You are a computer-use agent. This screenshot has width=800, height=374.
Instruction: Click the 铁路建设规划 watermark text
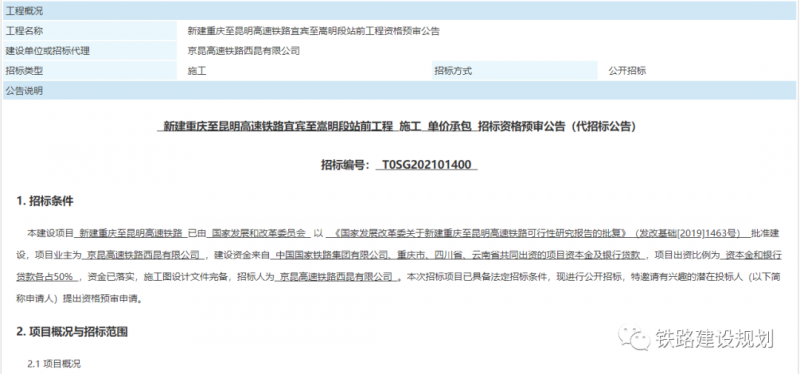[x=715, y=338]
